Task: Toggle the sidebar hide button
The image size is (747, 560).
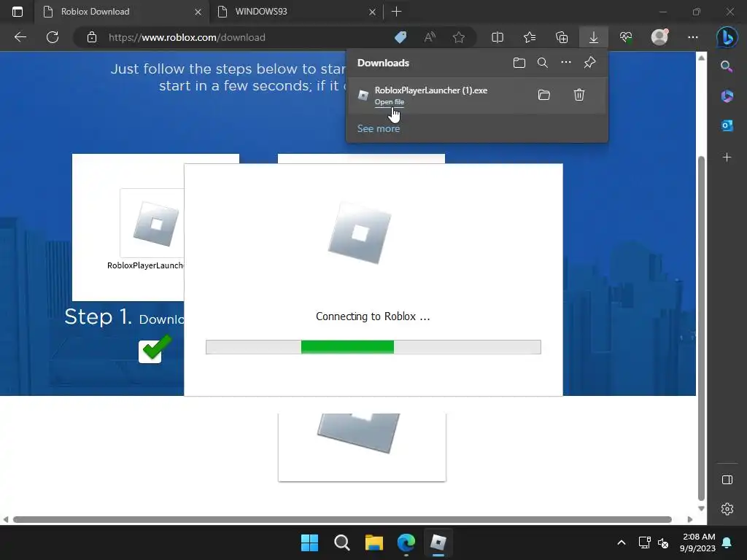Action: pyautogui.click(x=727, y=480)
